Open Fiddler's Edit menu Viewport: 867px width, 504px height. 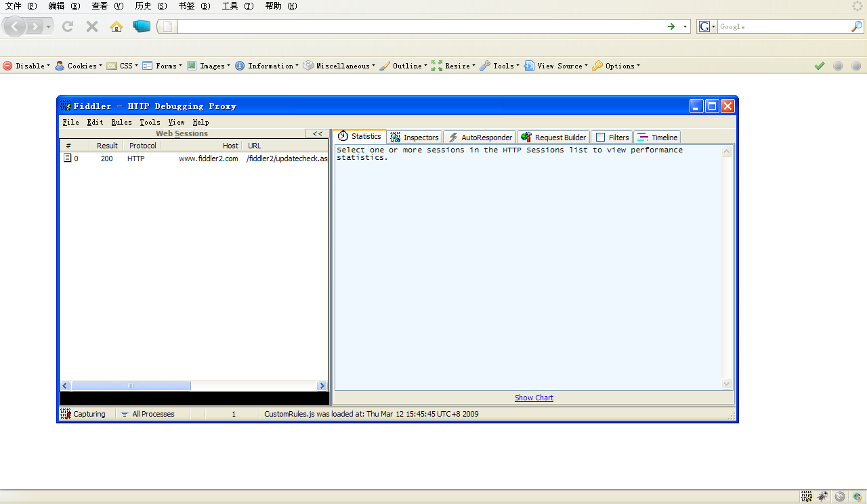pos(95,123)
